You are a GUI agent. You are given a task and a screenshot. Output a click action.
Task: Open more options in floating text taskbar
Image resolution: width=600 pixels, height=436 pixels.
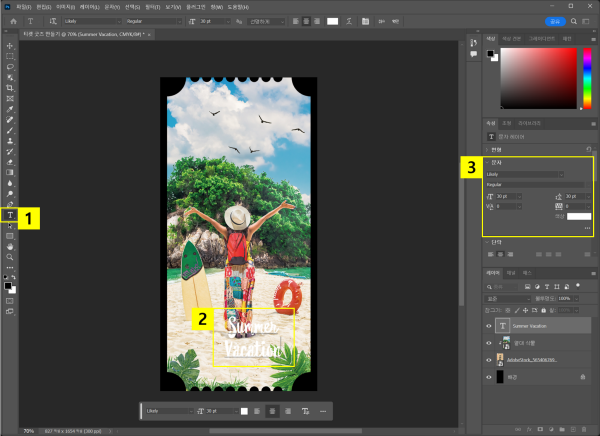[322, 411]
